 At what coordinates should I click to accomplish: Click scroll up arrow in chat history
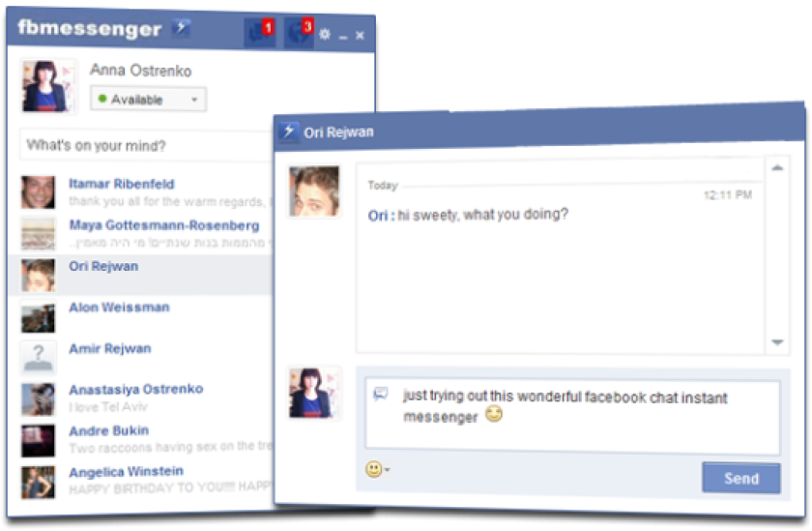[x=777, y=168]
